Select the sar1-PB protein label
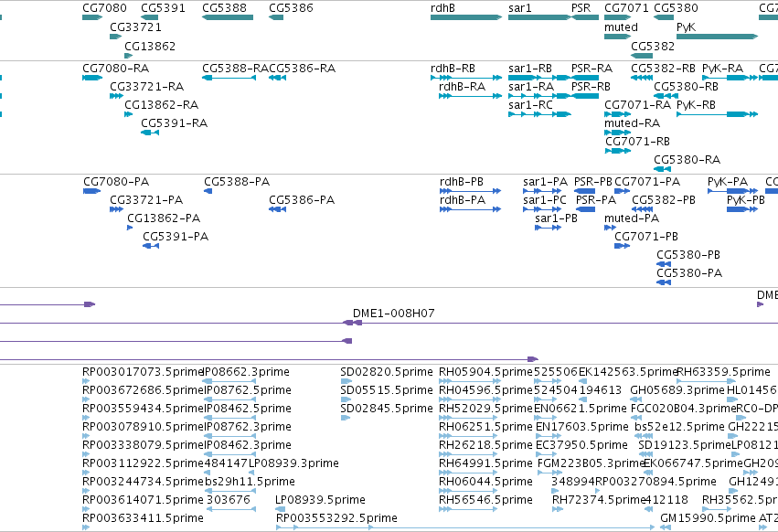This screenshot has height=532, width=778. (x=556, y=218)
